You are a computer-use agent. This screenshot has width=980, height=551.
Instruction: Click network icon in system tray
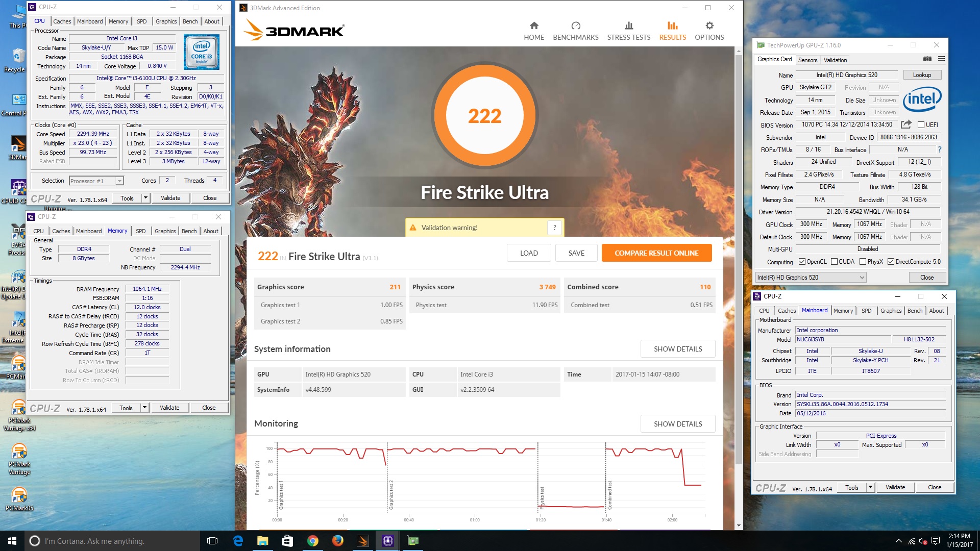pyautogui.click(x=911, y=541)
